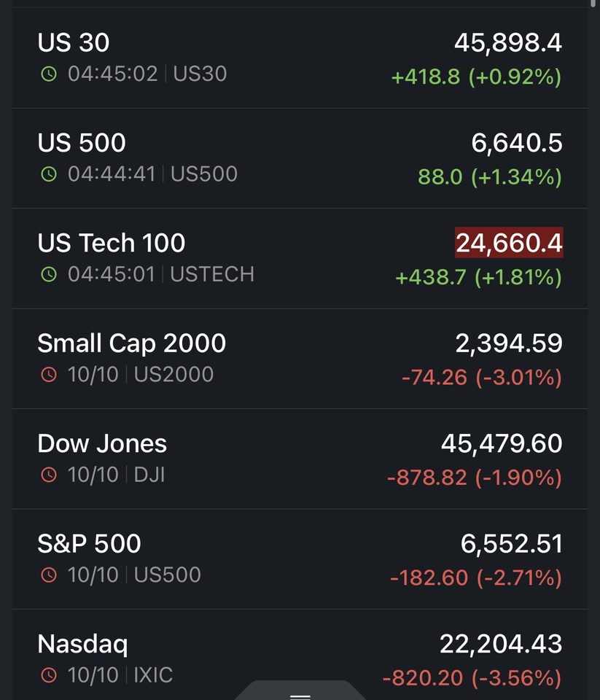
Task: Click US 30 price 45,898.4
Action: [508, 44]
